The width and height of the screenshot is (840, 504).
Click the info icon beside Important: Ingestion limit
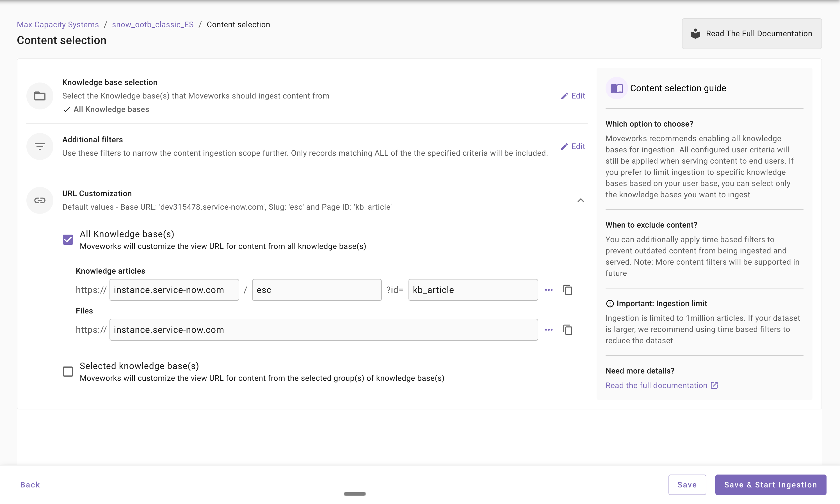(x=610, y=304)
